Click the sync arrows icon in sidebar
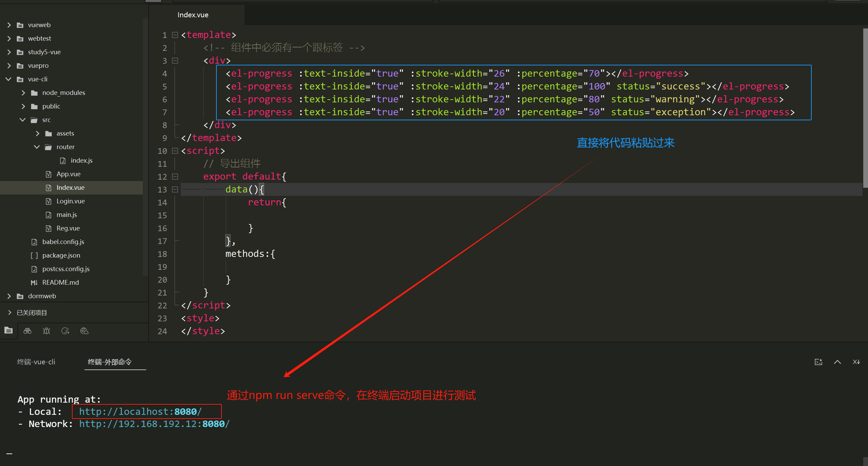Image resolution: width=868 pixels, height=466 pixels. click(x=65, y=331)
